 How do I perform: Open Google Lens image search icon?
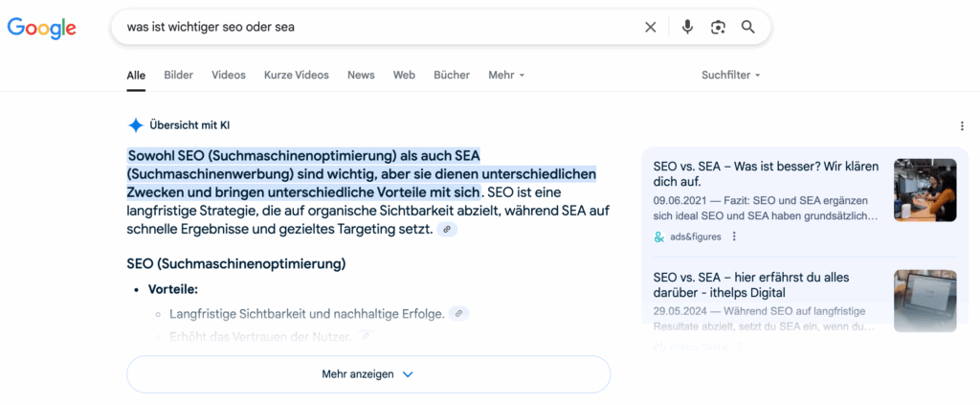[x=718, y=27]
